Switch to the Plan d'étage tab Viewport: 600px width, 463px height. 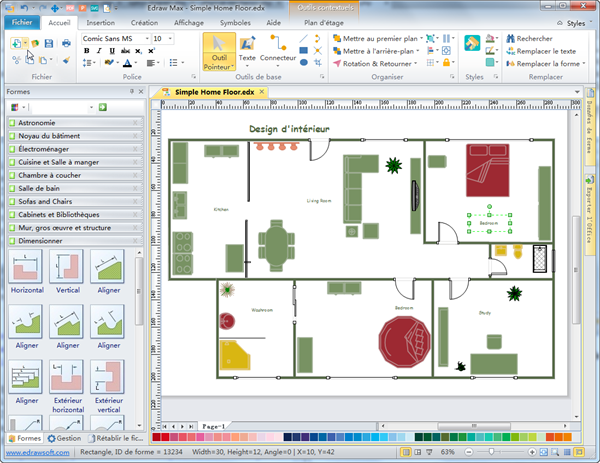[x=323, y=21]
